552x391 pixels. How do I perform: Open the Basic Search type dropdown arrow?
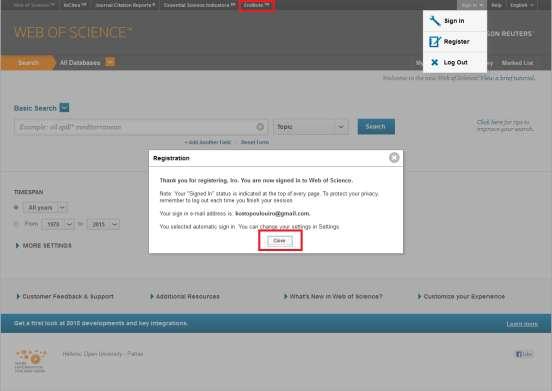click(64, 107)
